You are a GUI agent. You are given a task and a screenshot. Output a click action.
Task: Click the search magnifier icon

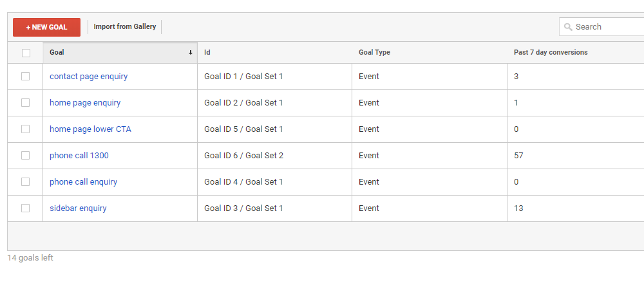pyautogui.click(x=568, y=27)
